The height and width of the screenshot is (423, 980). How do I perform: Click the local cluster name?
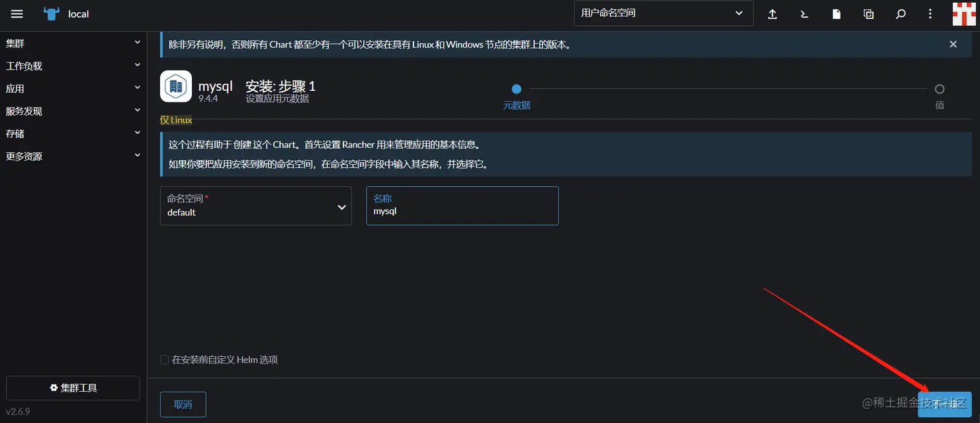pyautogui.click(x=78, y=14)
